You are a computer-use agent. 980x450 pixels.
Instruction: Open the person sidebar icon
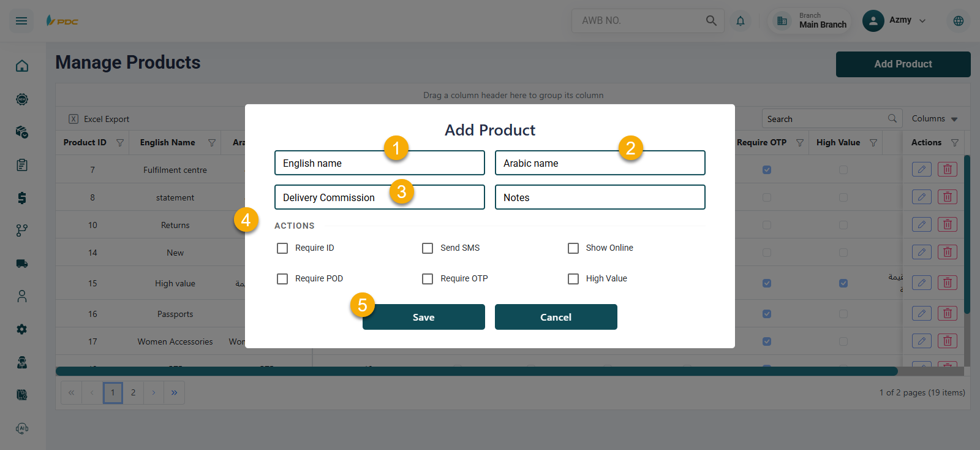(x=22, y=296)
